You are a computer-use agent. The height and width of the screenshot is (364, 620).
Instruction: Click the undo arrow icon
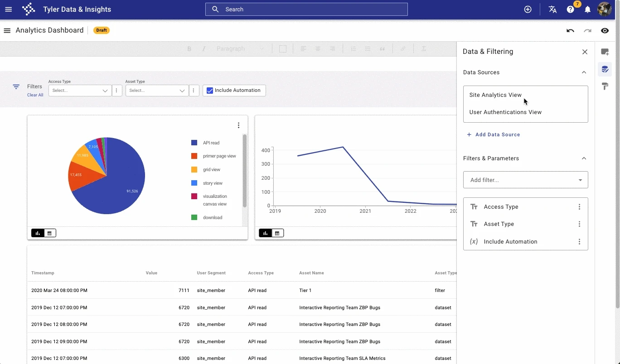[x=570, y=31]
